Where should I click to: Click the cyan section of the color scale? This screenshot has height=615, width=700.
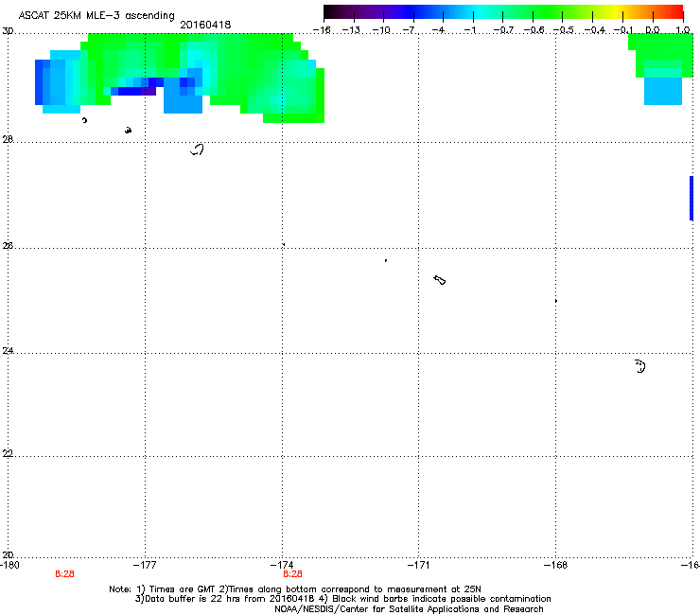coord(476,11)
